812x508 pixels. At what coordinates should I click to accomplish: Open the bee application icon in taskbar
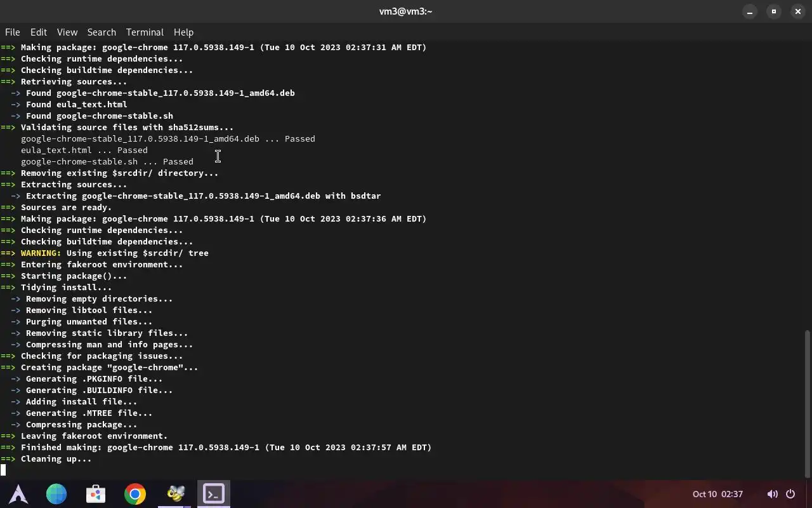point(174,494)
